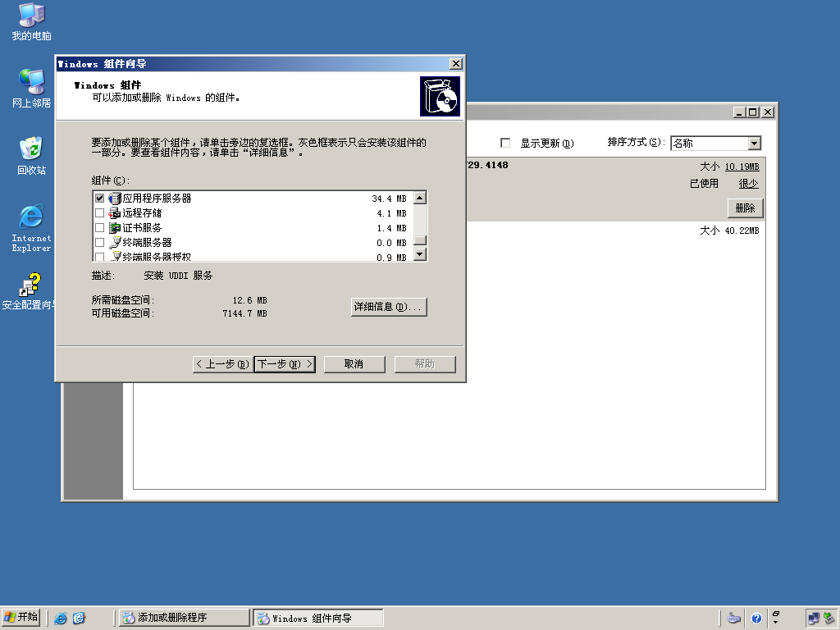Click the language bar help icon

(x=756, y=619)
